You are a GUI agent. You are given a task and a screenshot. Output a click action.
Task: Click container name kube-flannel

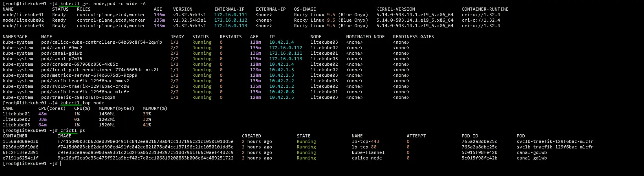368,152
